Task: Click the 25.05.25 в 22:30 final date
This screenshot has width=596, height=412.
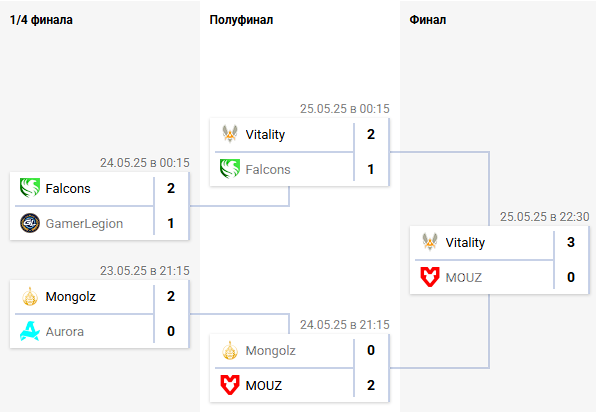Action: pos(544,217)
